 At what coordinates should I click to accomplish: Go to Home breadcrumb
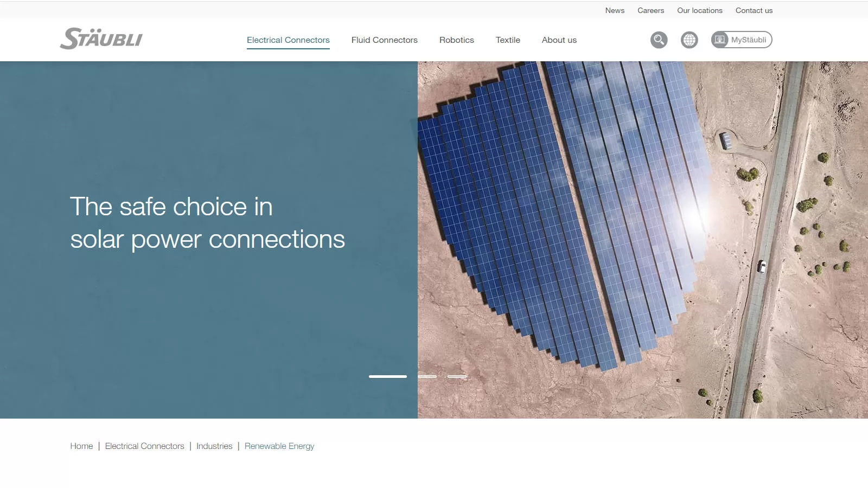81,446
